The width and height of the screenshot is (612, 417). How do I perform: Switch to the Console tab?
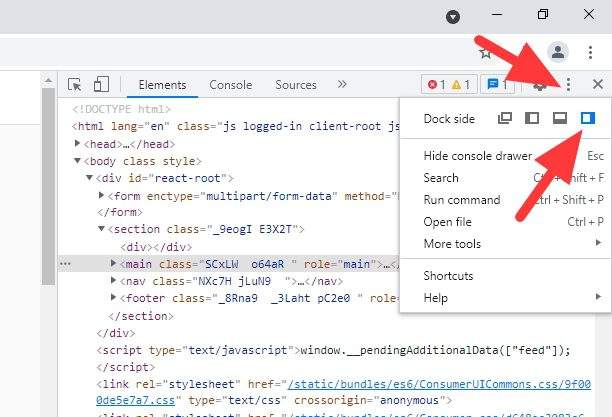[230, 85]
